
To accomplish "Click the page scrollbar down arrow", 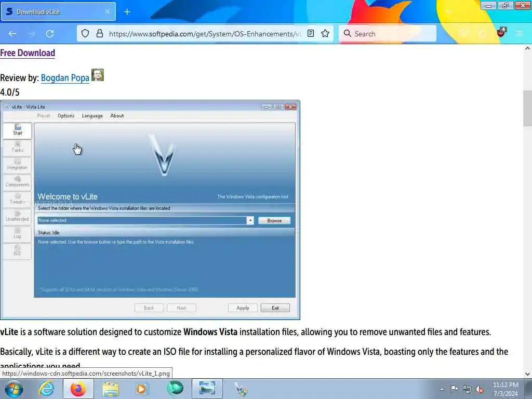I will click(x=527, y=374).
